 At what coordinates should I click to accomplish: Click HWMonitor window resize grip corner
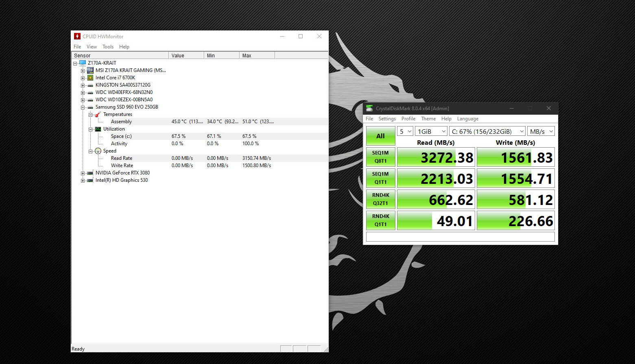click(325, 349)
